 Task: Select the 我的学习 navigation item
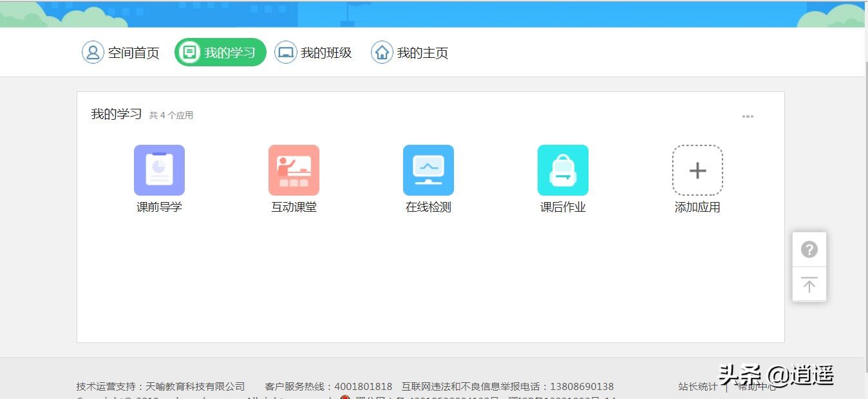coord(220,52)
